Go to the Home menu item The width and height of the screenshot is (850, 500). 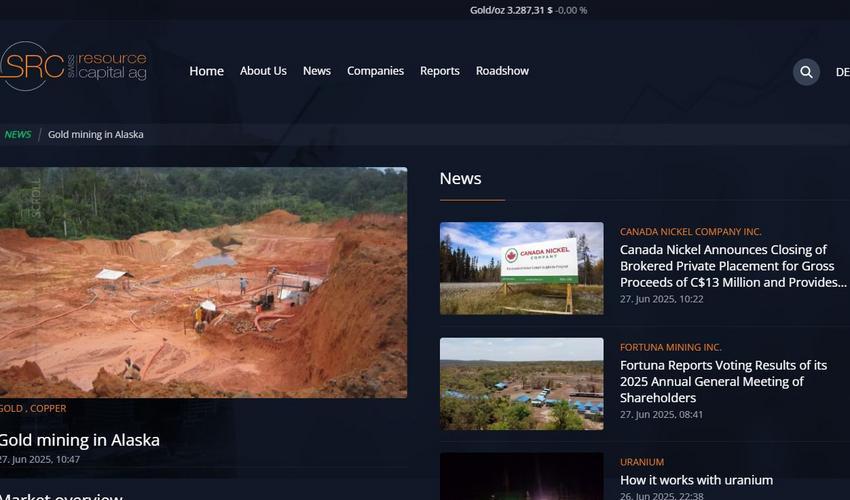(207, 71)
